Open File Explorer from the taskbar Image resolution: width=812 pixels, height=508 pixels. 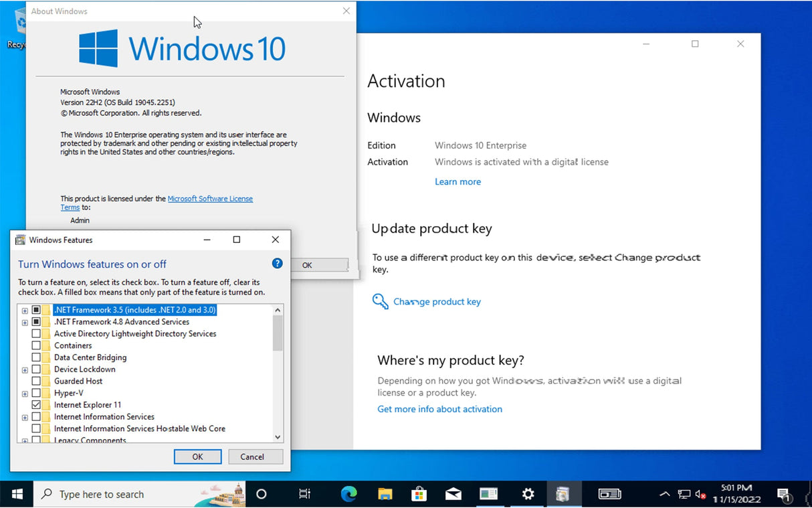point(384,494)
